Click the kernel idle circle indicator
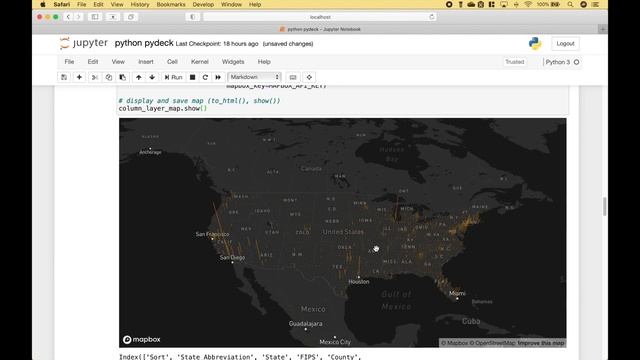The height and width of the screenshot is (360, 640). pos(576,62)
